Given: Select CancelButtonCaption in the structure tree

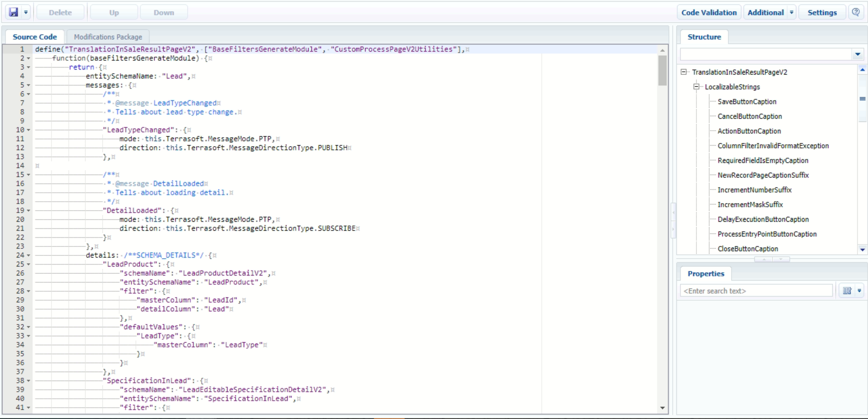Looking at the screenshot, I should pyautogui.click(x=749, y=116).
